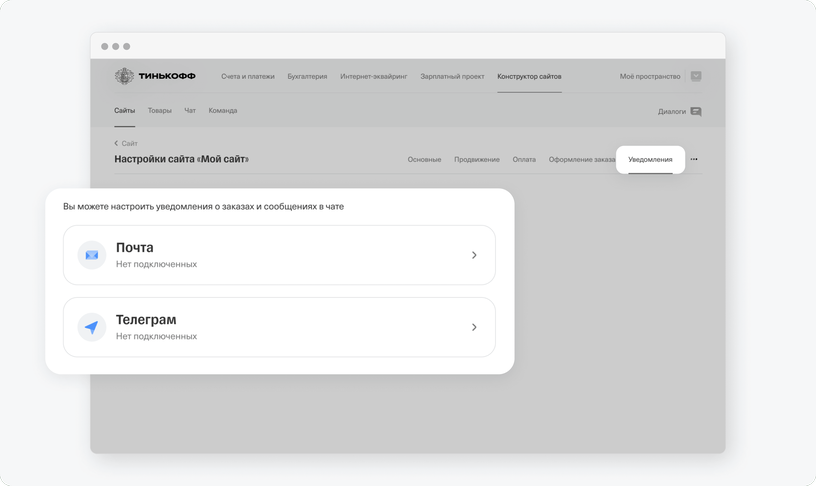
Task: Expand the Телеграм chevron arrow
Action: [474, 327]
